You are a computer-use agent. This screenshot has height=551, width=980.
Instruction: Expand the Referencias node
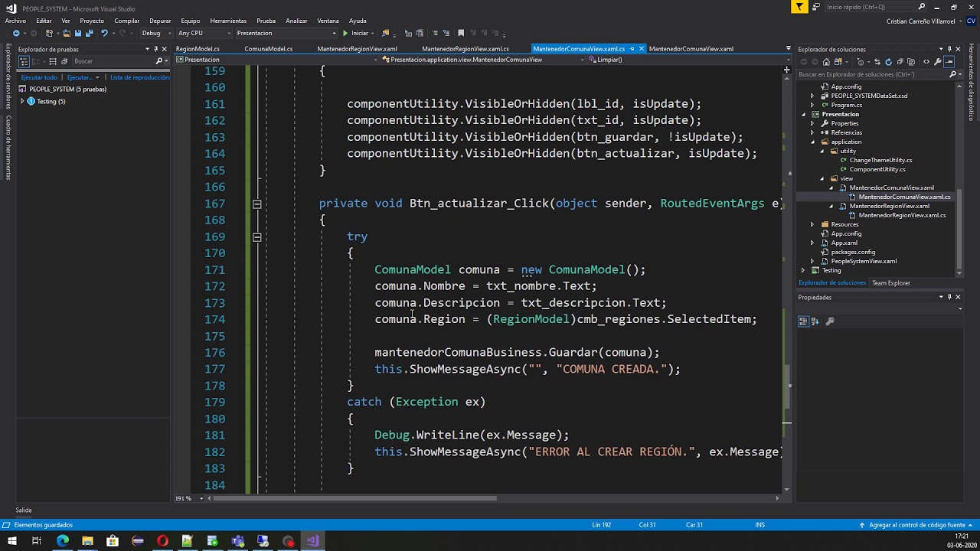[813, 132]
